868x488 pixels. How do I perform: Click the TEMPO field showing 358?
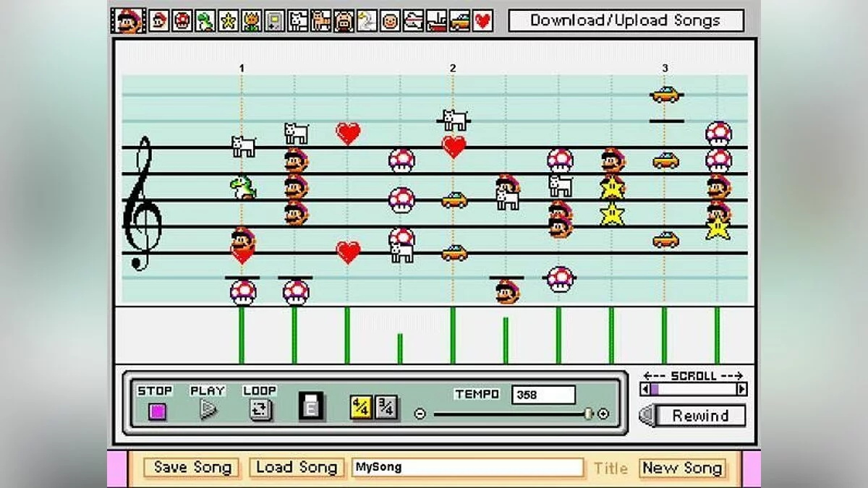click(543, 395)
